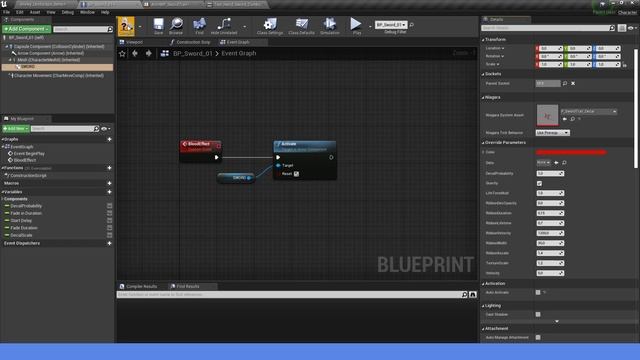Click the Compile toolbar button
Screen dimensions: 640x360
126,26
